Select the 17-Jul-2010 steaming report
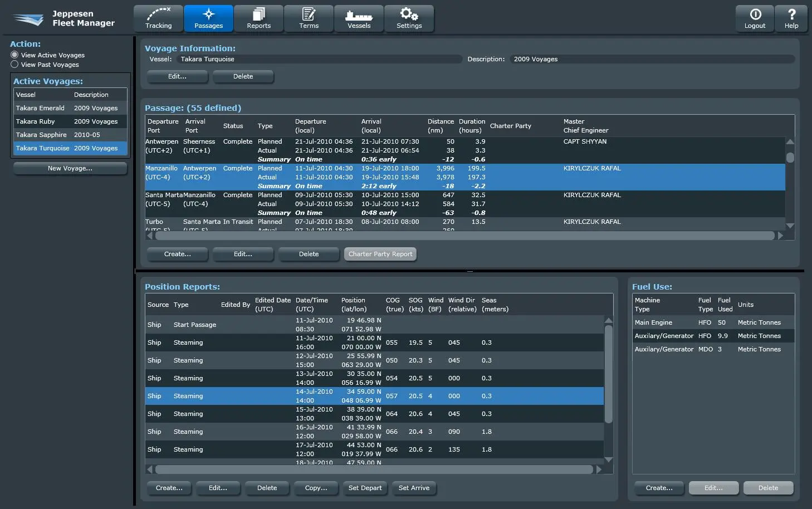The image size is (812, 509). (x=374, y=449)
